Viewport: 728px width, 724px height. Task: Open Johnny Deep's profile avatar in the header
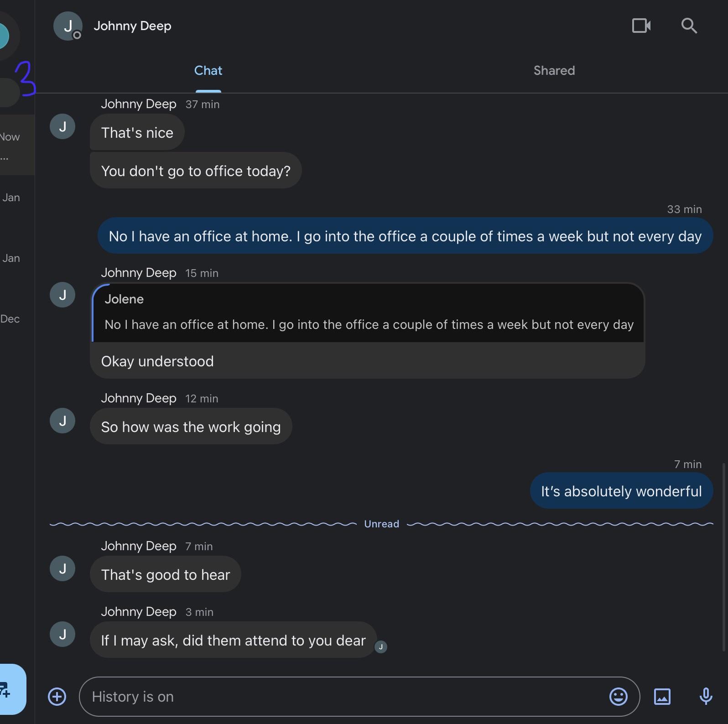(68, 26)
